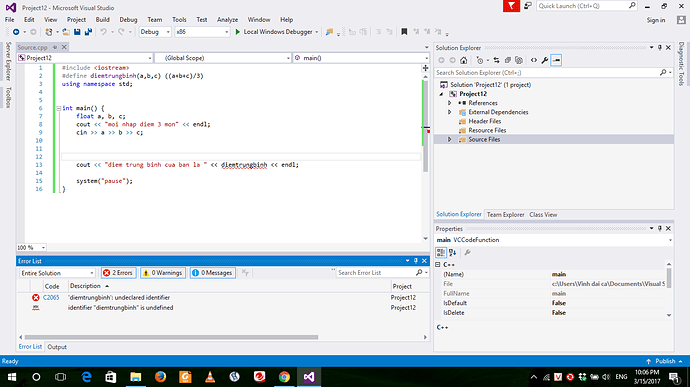690x387 pixels.
Task: Click the View Code icon in Solution Explorer
Action: coord(534,60)
